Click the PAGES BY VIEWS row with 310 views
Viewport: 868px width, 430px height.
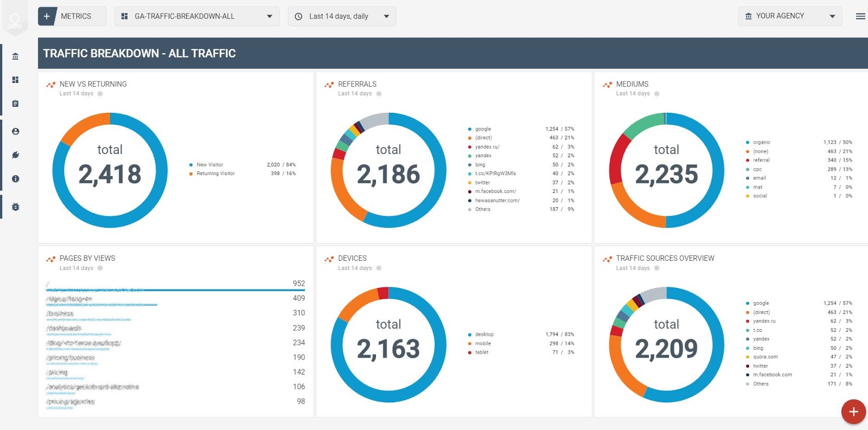[176, 315]
